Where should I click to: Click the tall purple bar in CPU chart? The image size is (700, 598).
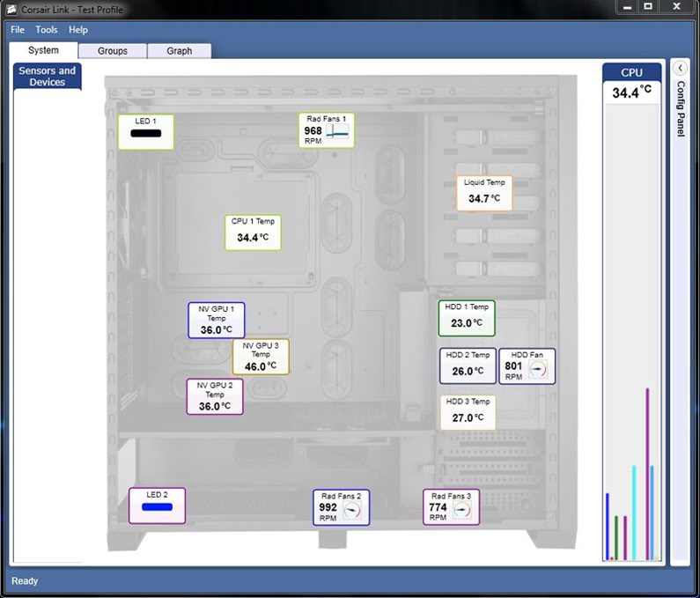click(647, 474)
